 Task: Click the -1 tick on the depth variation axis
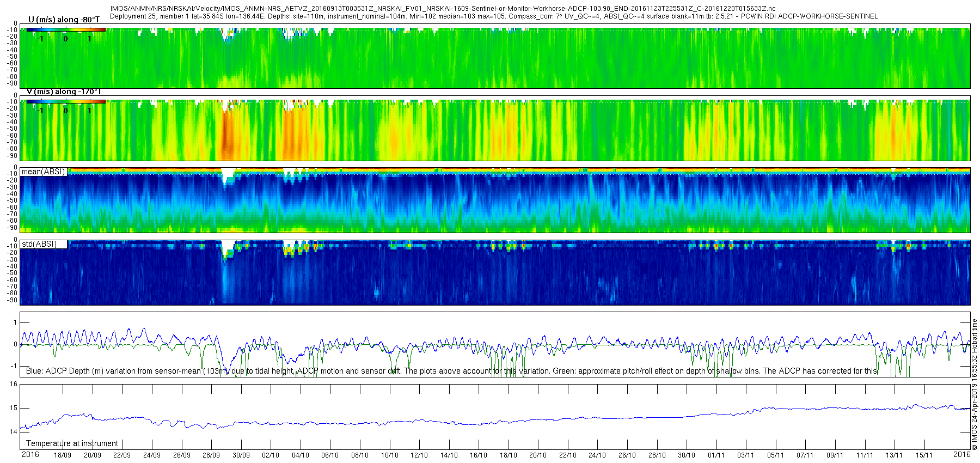tap(14, 366)
